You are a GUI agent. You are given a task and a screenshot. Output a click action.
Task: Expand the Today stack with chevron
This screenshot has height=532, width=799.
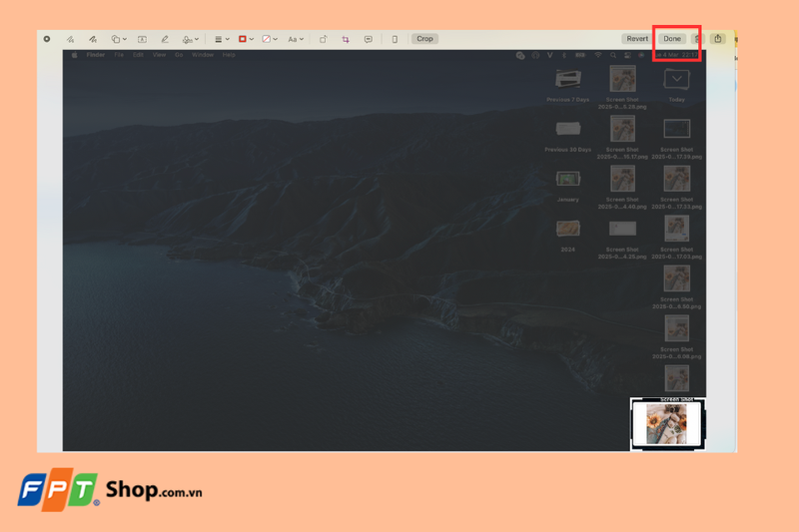click(x=677, y=80)
